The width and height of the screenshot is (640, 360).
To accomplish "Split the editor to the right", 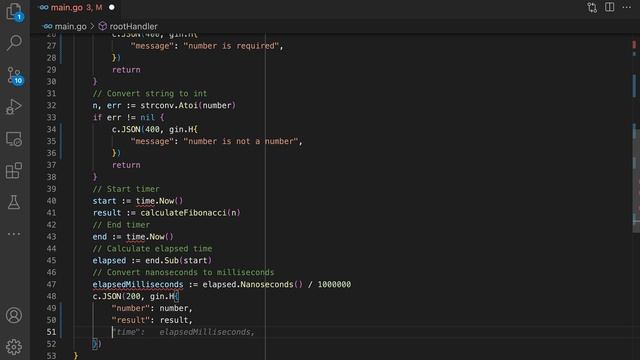I will pos(609,7).
